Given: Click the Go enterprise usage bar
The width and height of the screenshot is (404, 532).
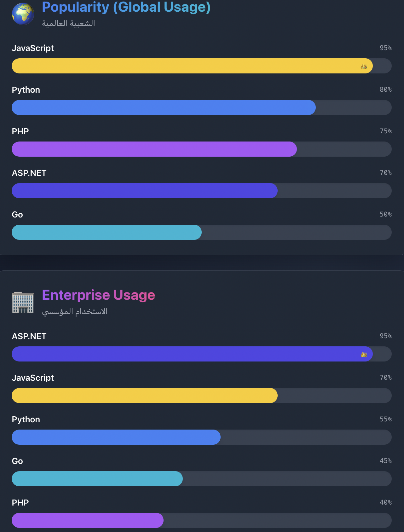Looking at the screenshot, I should 97,479.
